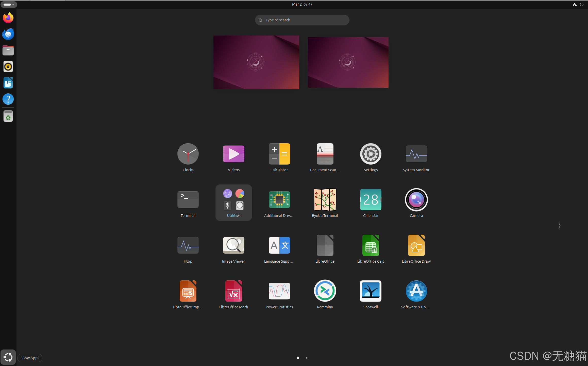Click the Show Apps button

coord(8,357)
